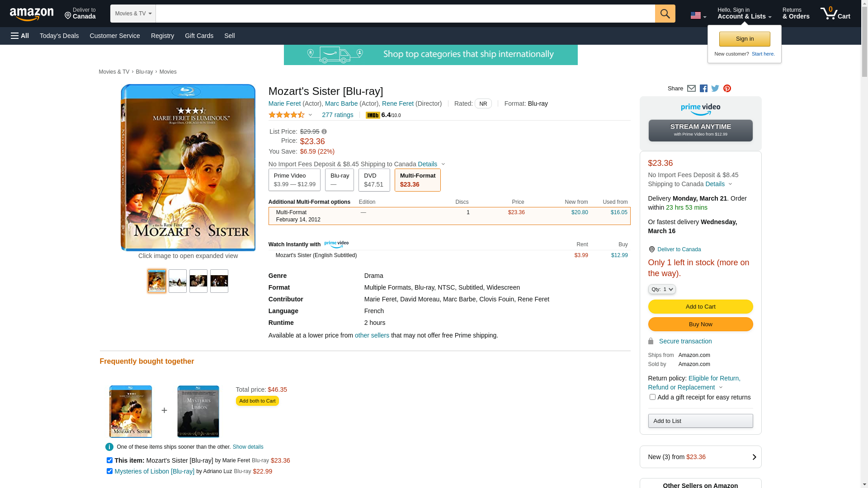Open the Movies & TV search category dropdown
Screen dimensions: 868x488
click(133, 14)
